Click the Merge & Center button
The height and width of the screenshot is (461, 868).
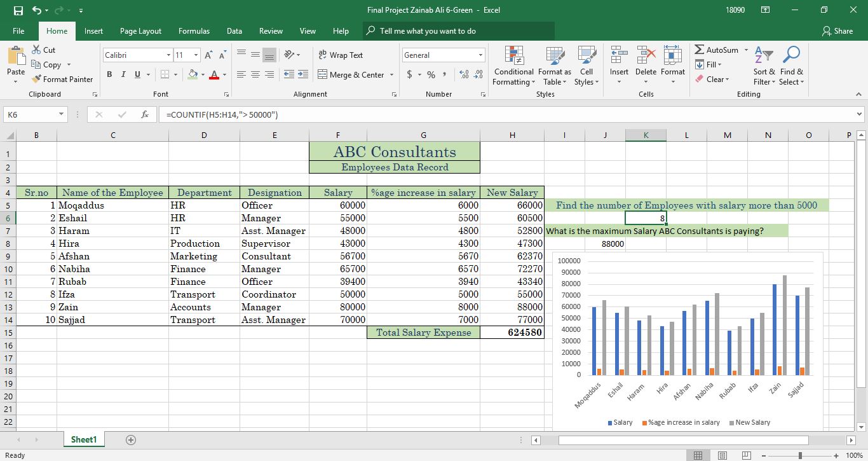[351, 74]
